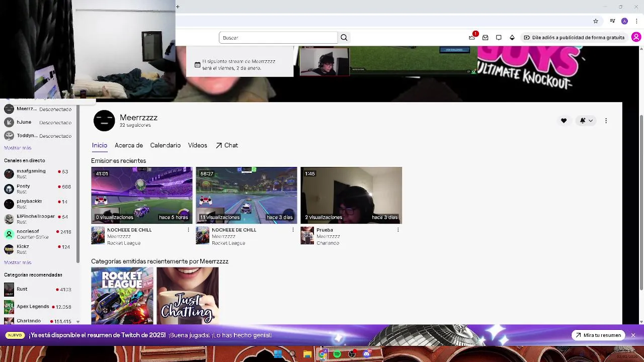
Task: Open Apex Legends recommended category
Action: (38, 307)
